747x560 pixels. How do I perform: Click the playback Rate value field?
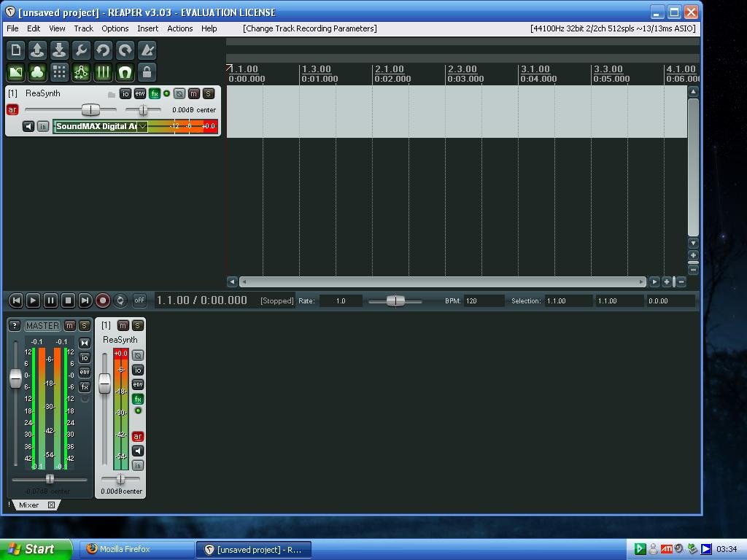click(341, 301)
